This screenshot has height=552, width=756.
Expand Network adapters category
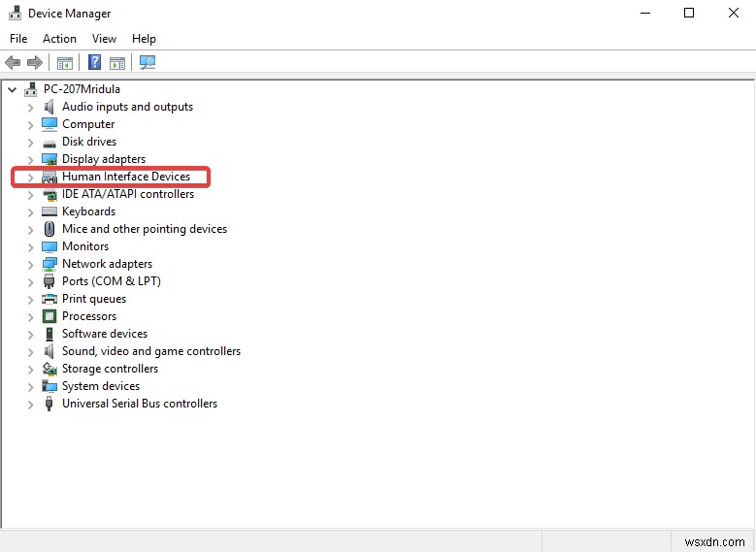[30, 265]
